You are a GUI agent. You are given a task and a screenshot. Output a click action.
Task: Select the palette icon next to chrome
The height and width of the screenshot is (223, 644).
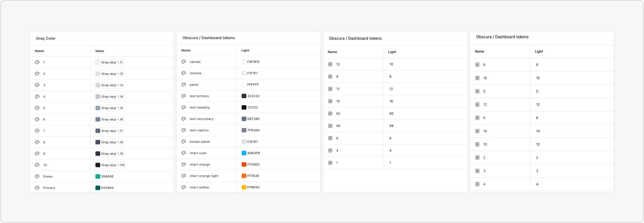coord(184,73)
